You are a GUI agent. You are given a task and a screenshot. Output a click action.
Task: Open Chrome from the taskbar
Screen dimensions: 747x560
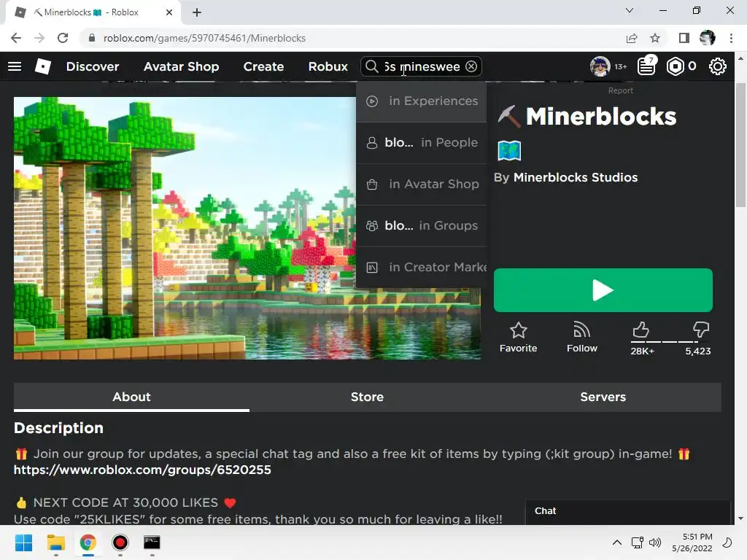point(88,542)
